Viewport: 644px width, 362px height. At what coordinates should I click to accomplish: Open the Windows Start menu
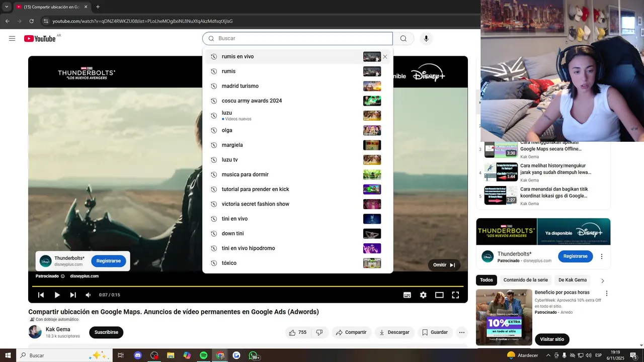pyautogui.click(x=8, y=355)
